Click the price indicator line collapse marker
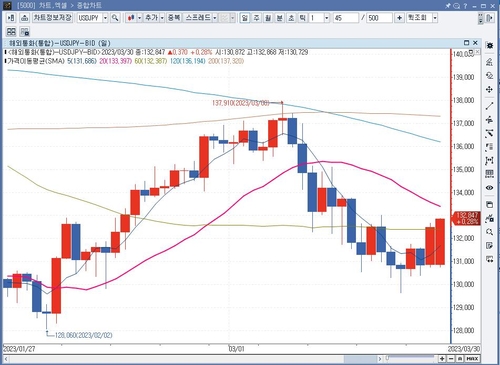The width and height of the screenshot is (500, 365). [x=5, y=52]
